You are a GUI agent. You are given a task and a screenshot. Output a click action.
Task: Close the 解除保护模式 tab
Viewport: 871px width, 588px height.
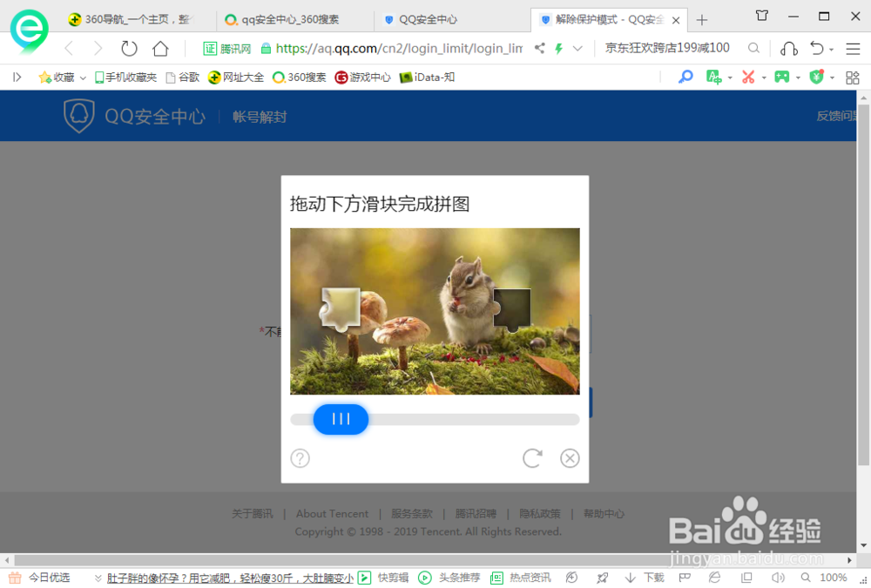point(676,21)
